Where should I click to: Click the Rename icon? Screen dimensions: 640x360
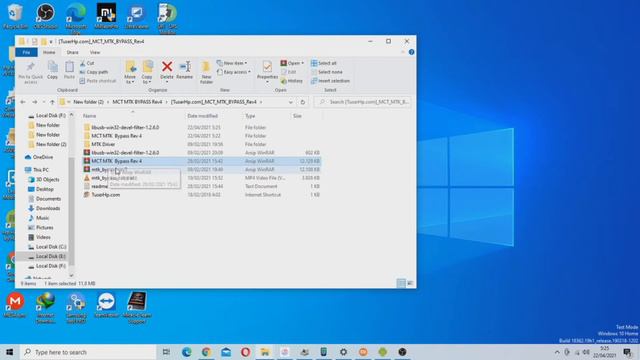(x=184, y=67)
